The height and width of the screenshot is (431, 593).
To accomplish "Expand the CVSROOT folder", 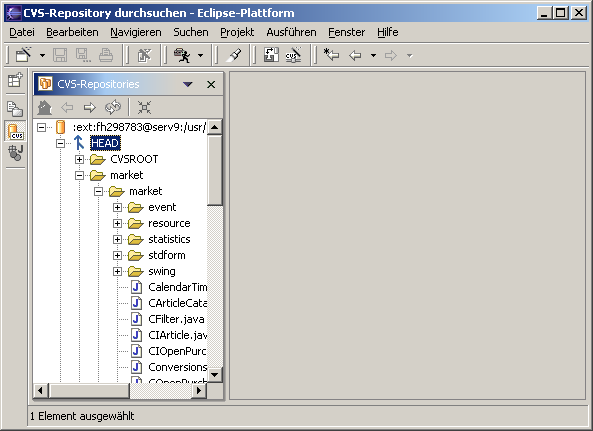I will click(x=79, y=159).
